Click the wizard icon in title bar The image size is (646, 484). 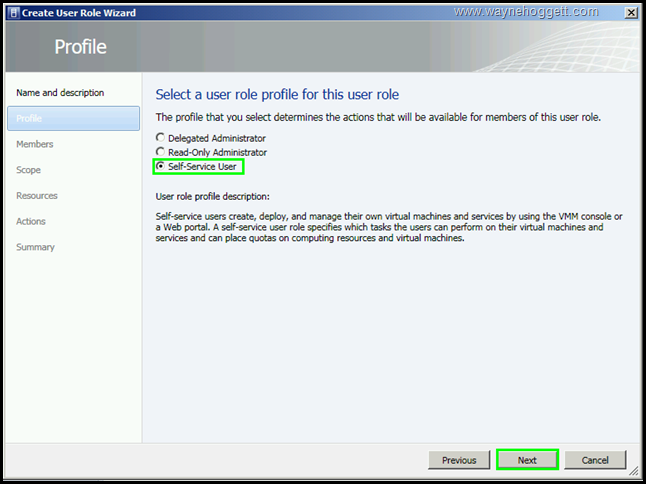(x=14, y=13)
